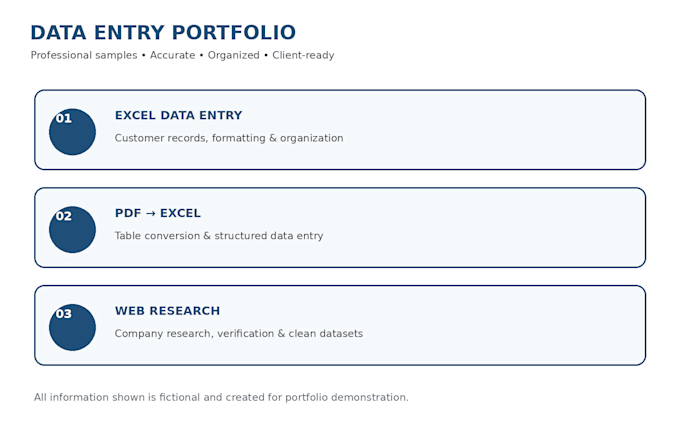Click the DATA ENTRY PORTFOLIO title

[163, 33]
